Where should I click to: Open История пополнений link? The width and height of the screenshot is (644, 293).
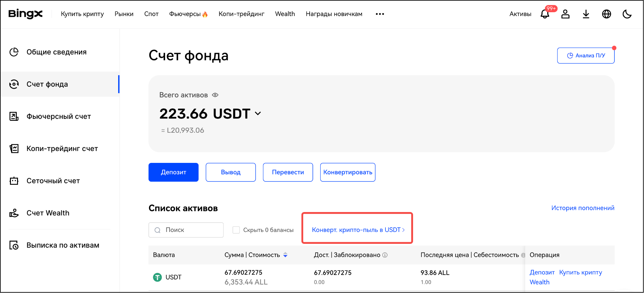coord(583,208)
